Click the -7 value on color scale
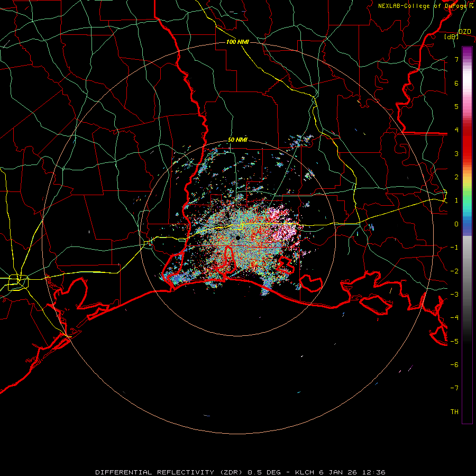 click(454, 388)
